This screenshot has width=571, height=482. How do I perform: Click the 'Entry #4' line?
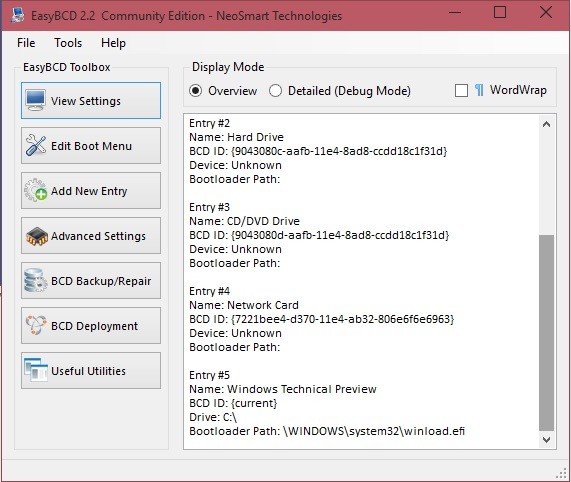pyautogui.click(x=209, y=291)
